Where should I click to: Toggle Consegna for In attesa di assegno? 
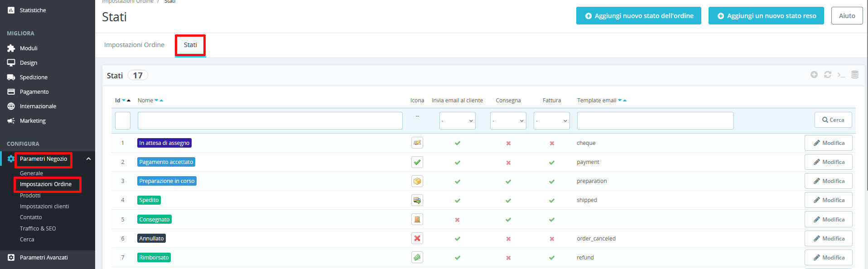[x=508, y=143]
